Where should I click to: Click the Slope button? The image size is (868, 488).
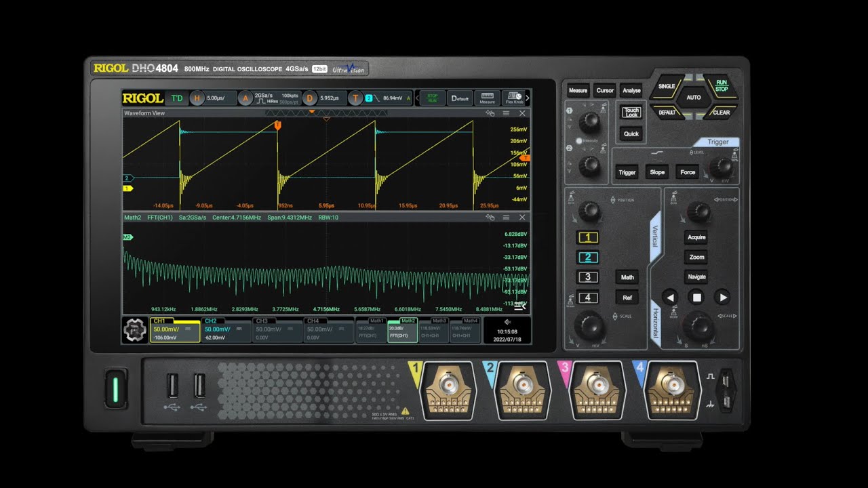coord(657,172)
